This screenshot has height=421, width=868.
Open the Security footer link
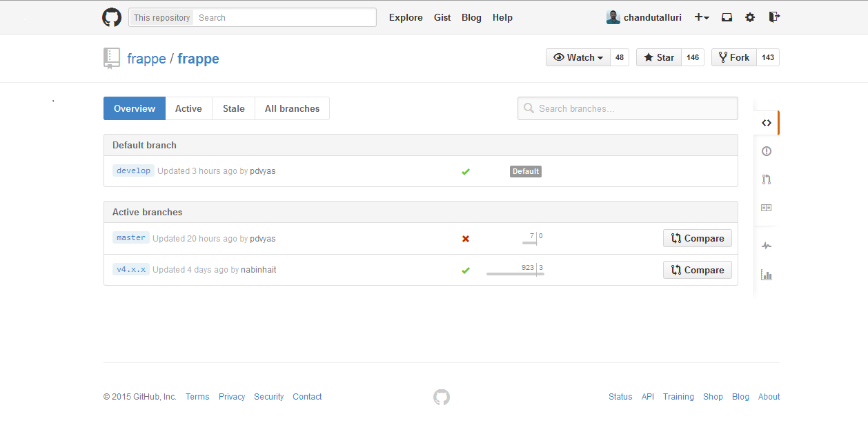269,397
